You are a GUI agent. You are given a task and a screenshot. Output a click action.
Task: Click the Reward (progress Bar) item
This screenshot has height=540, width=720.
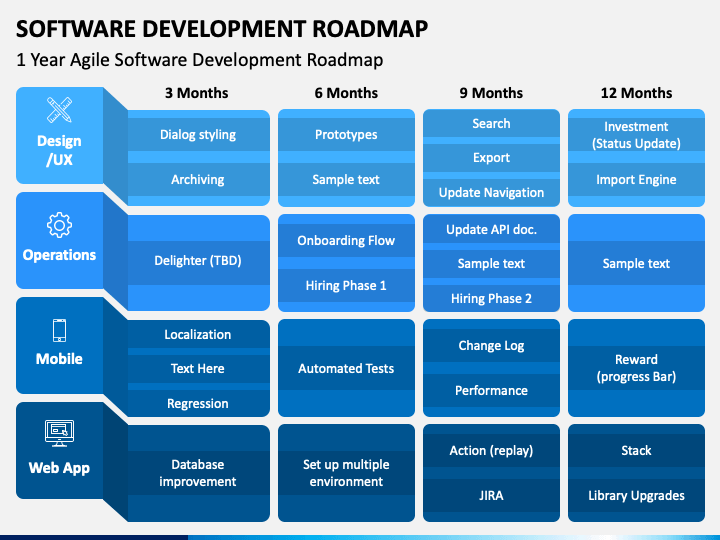click(636, 368)
